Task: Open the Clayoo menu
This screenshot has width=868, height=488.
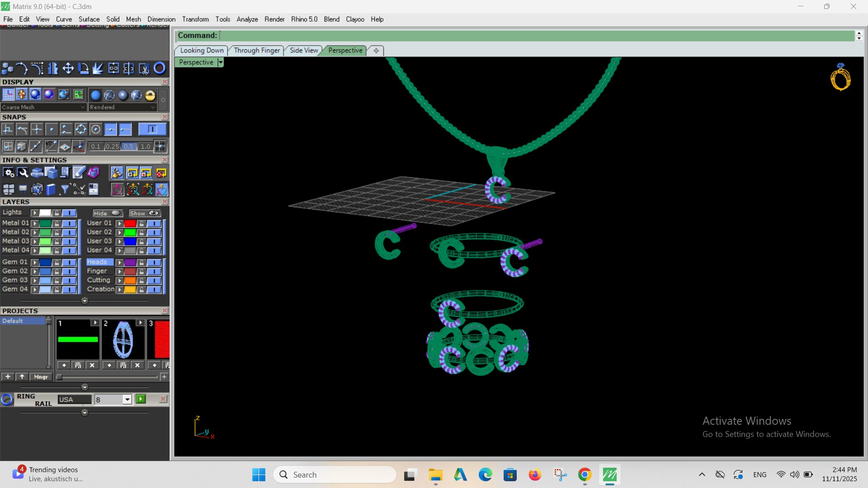Action: (355, 19)
